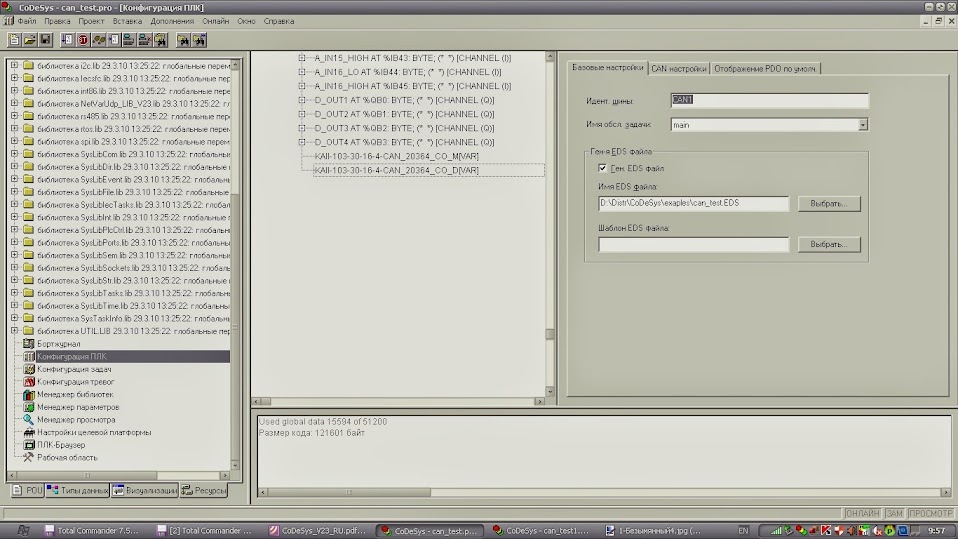Viewport: 958px width, 539px height.
Task: Click the Шаблон EDS файла input field
Action: (x=693, y=244)
